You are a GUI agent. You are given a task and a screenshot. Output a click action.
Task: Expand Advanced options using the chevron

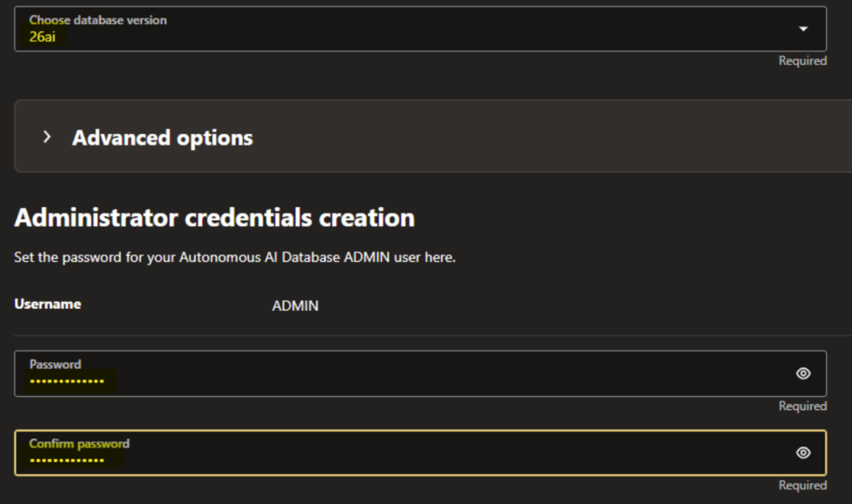47,136
